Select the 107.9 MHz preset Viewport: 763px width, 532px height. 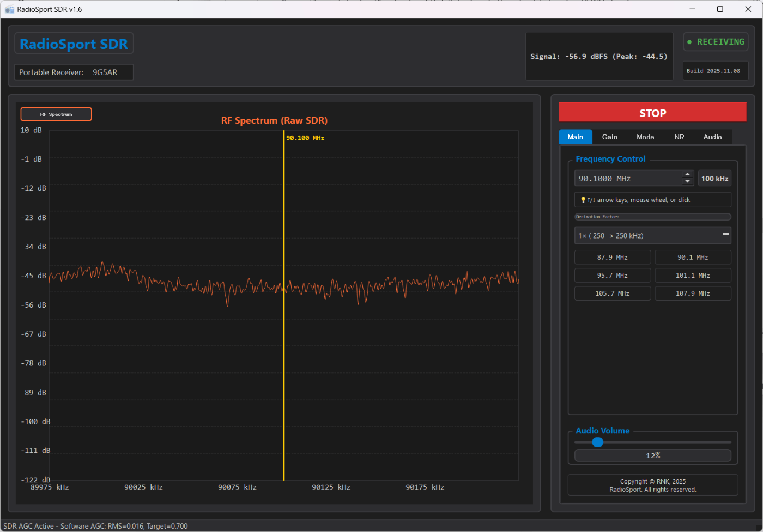pyautogui.click(x=693, y=293)
